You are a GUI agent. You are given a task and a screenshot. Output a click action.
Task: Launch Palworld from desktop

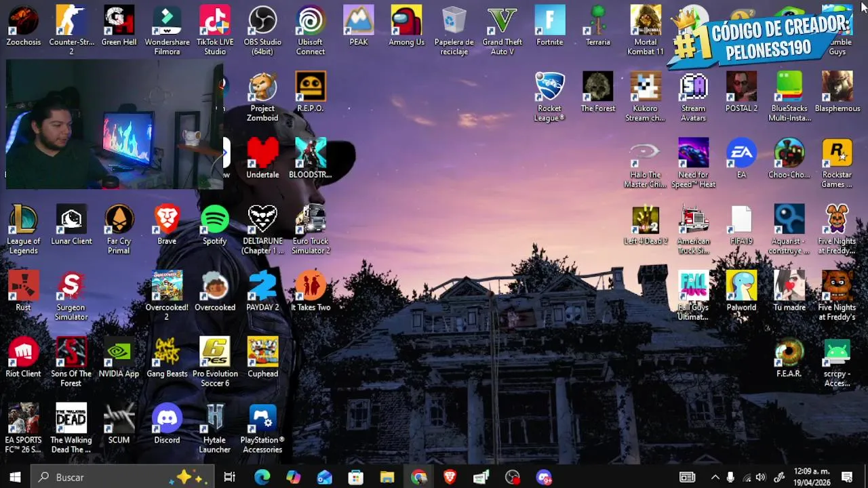tap(741, 293)
